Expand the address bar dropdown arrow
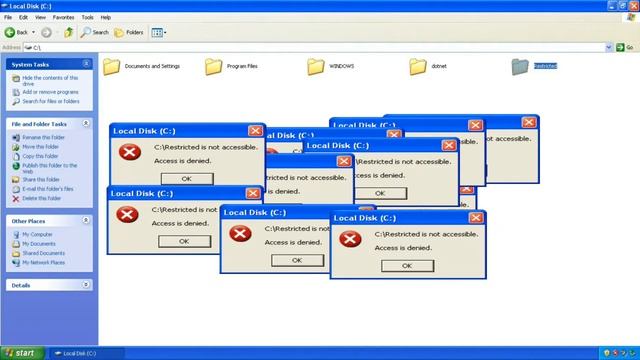 coord(609,47)
